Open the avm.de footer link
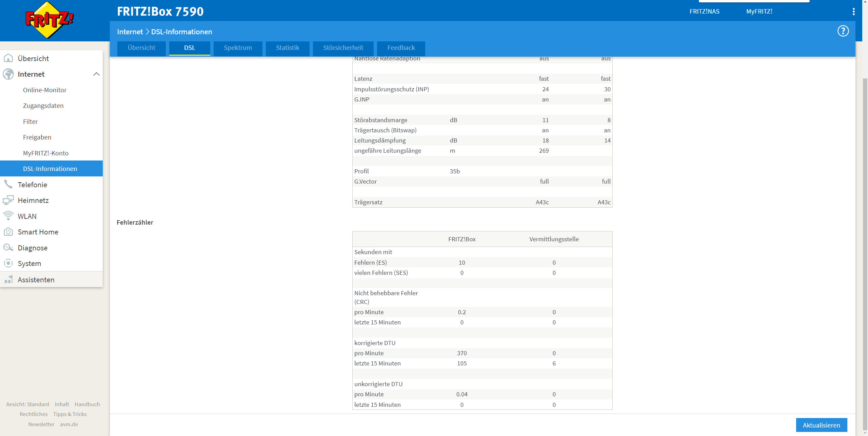Image resolution: width=868 pixels, height=436 pixels. click(69, 424)
